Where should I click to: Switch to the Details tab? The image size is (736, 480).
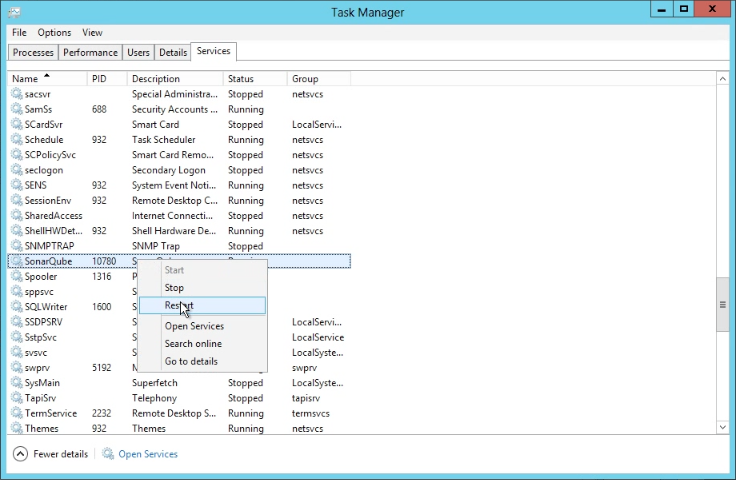[x=173, y=53]
